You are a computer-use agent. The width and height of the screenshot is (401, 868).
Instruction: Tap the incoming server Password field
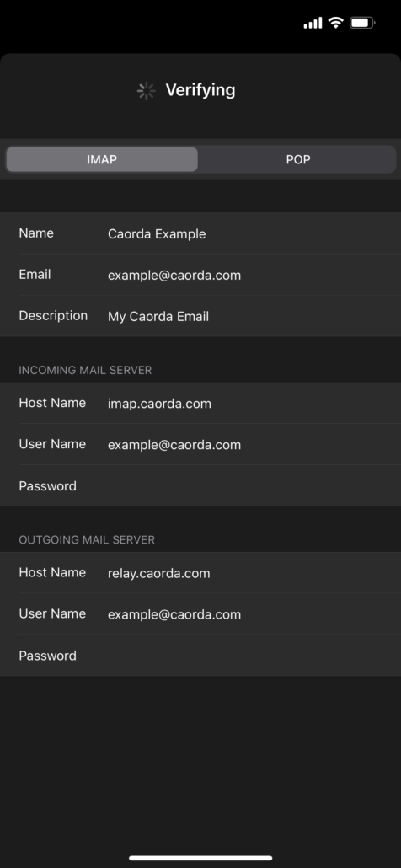(x=200, y=486)
